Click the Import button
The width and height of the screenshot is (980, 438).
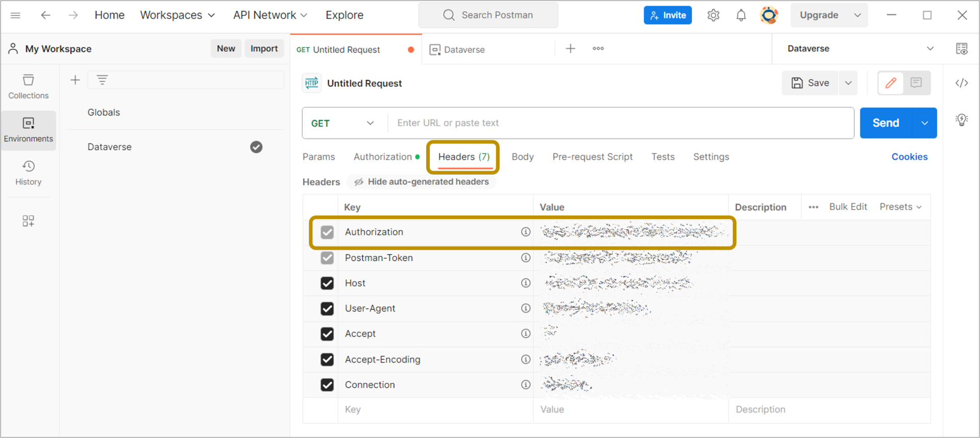click(x=264, y=48)
